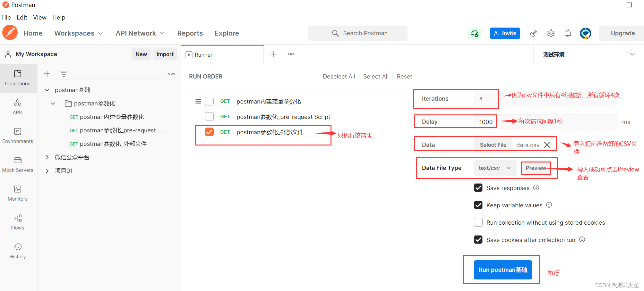The height and width of the screenshot is (291, 644).
Task: Expand the 微信公众平台 collection
Action: pos(47,157)
